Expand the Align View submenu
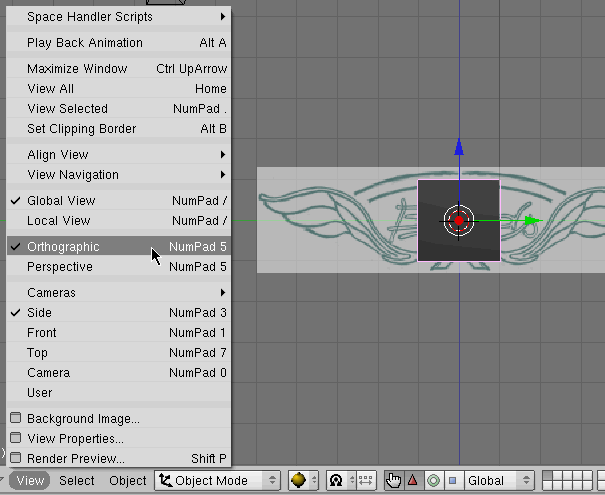The height and width of the screenshot is (495, 605). coord(119,155)
